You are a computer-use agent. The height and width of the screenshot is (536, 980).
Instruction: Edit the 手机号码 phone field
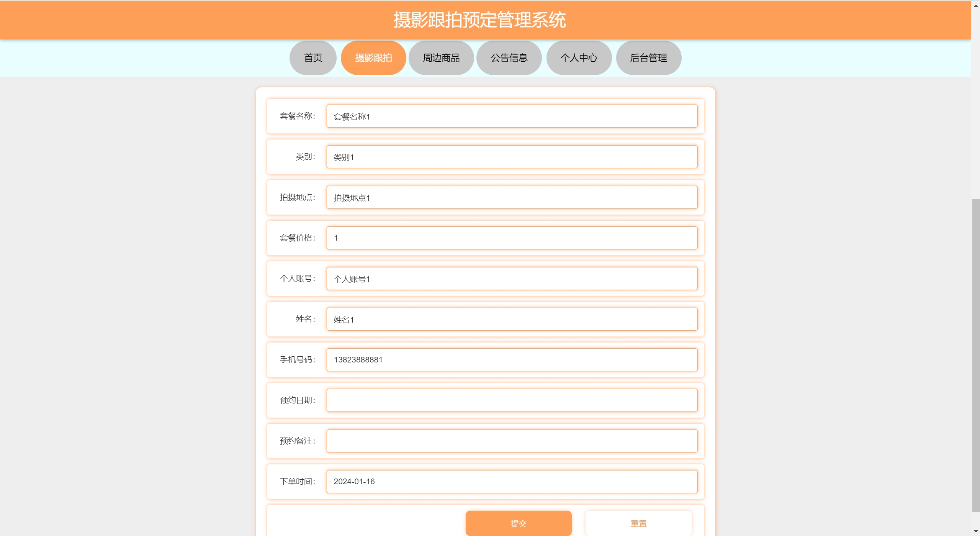tap(512, 360)
